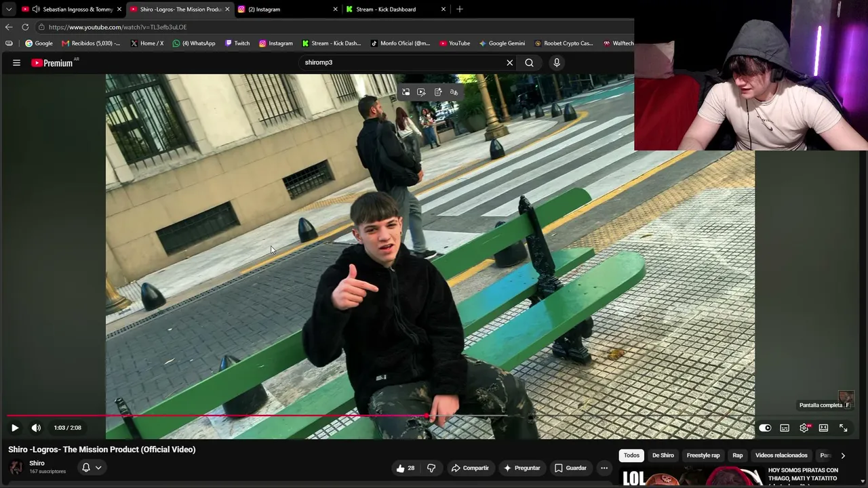Switch to the Sebastian Ingrosso & Tommy tab

click(x=71, y=9)
